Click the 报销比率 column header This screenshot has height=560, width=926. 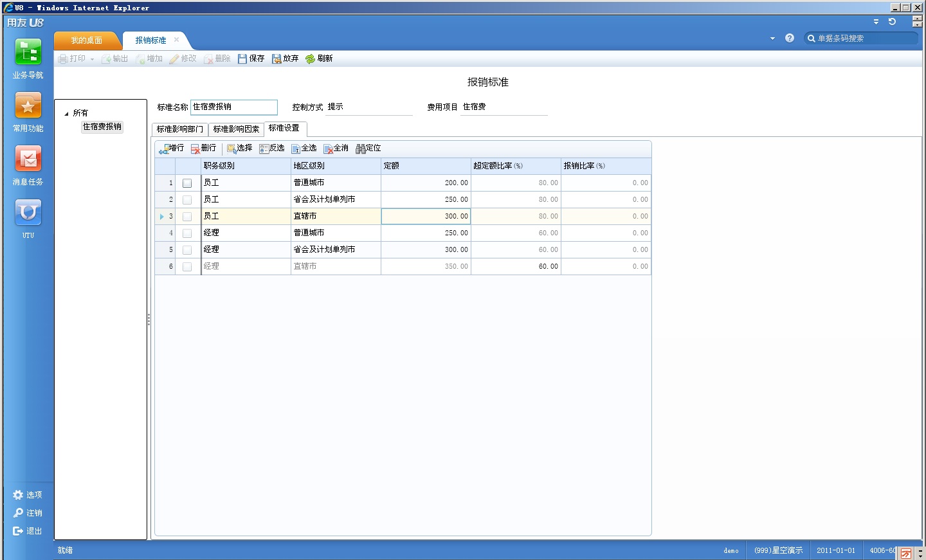pos(606,166)
